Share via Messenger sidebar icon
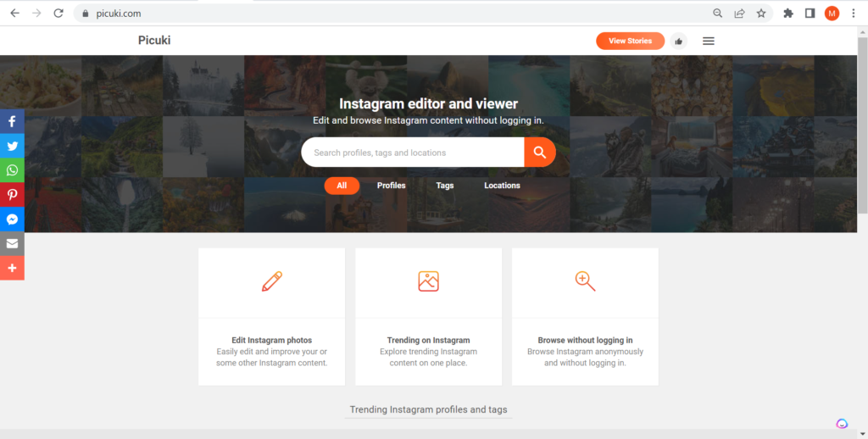This screenshot has width=868, height=439. point(12,219)
